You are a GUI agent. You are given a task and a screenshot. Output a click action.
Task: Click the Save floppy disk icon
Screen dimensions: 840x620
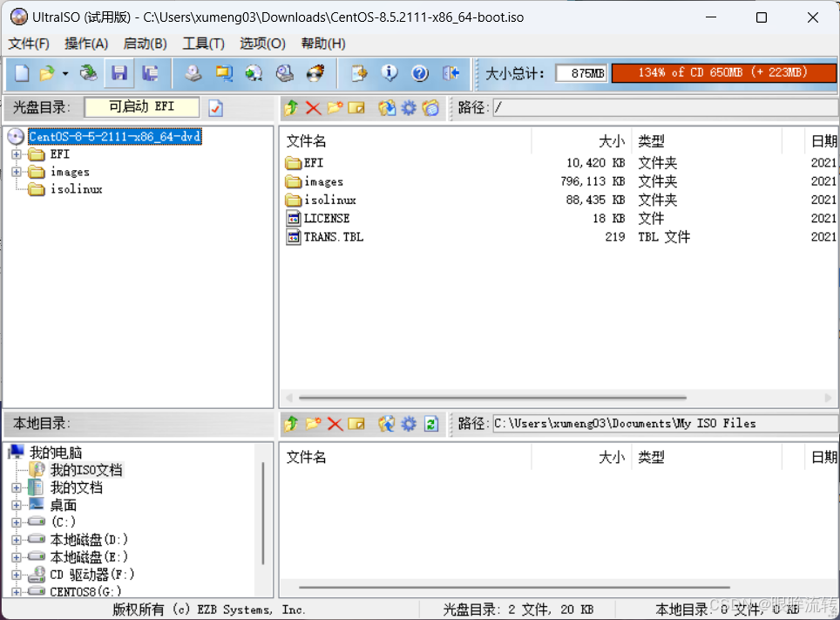point(119,73)
